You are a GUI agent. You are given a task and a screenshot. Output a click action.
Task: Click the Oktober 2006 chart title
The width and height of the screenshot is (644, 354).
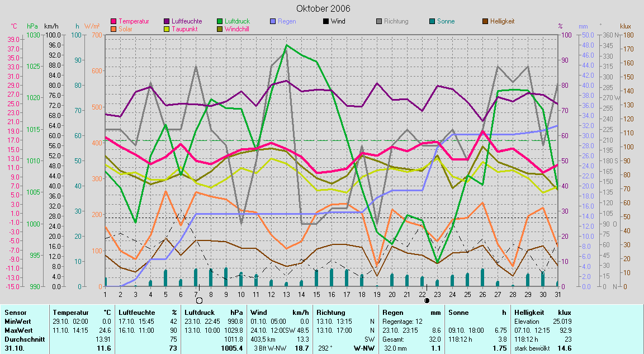(x=324, y=8)
